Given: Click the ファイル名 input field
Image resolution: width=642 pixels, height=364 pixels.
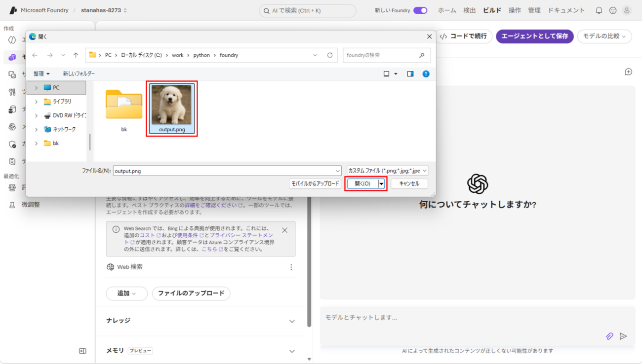Looking at the screenshot, I should pyautogui.click(x=227, y=171).
